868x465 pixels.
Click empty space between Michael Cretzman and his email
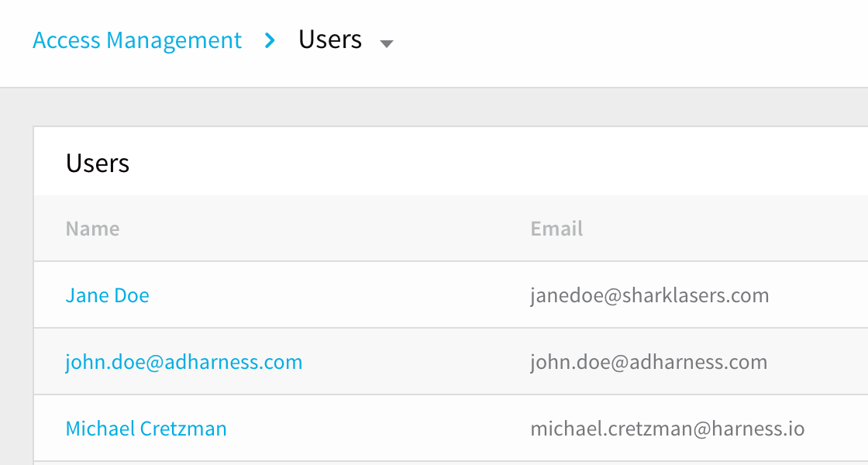pyautogui.click(x=377, y=429)
